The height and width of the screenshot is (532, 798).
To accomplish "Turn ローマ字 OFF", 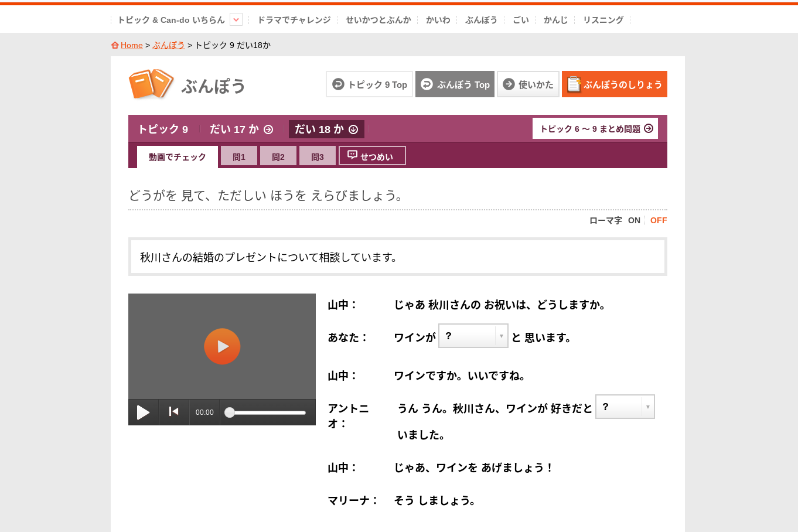I will click(659, 220).
